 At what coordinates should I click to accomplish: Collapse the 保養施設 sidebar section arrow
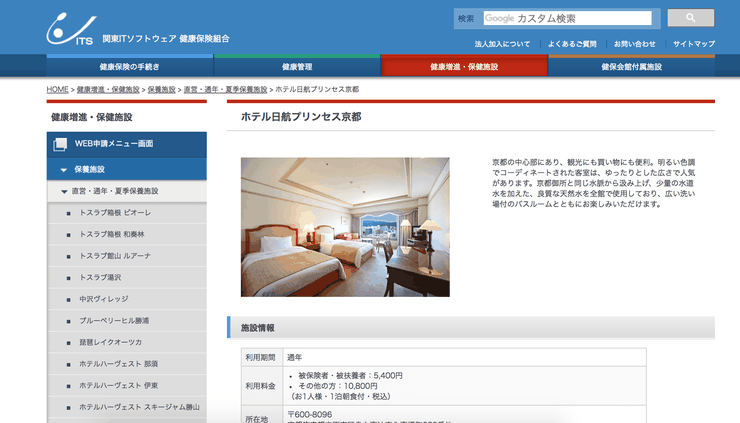(x=63, y=169)
